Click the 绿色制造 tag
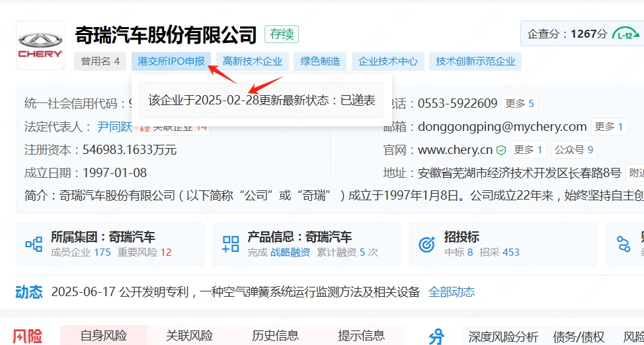644x345 pixels. [321, 61]
